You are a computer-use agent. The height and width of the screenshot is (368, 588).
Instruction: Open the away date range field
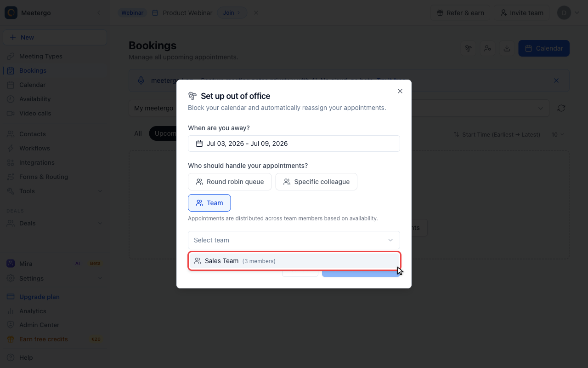(x=294, y=144)
